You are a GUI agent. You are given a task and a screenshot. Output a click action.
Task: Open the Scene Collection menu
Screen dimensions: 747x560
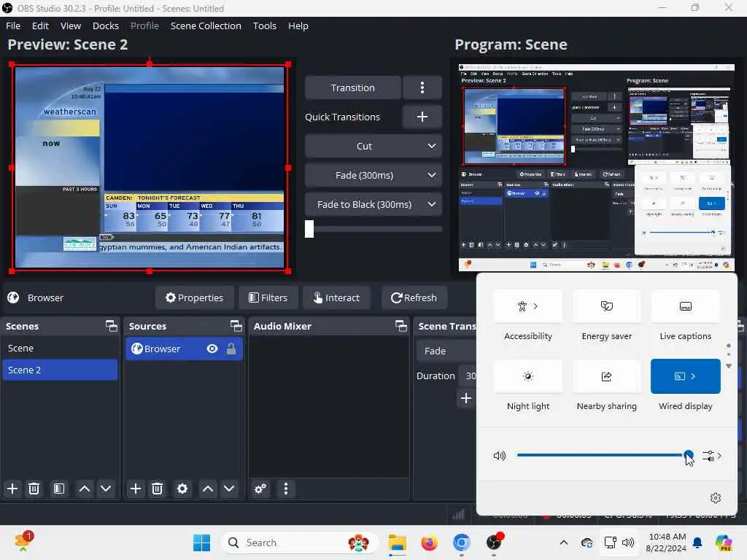coord(206,26)
